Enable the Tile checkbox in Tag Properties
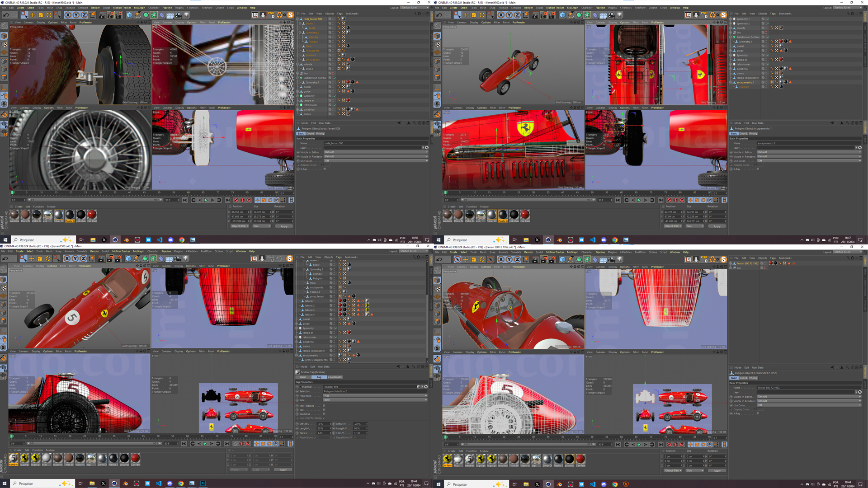This screenshot has width=868, height=488. pos(324,410)
